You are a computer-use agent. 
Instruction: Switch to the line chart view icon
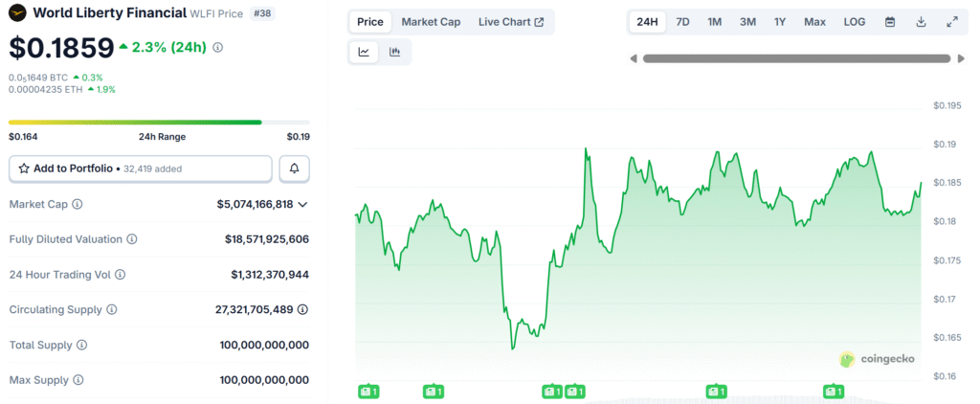click(x=365, y=52)
